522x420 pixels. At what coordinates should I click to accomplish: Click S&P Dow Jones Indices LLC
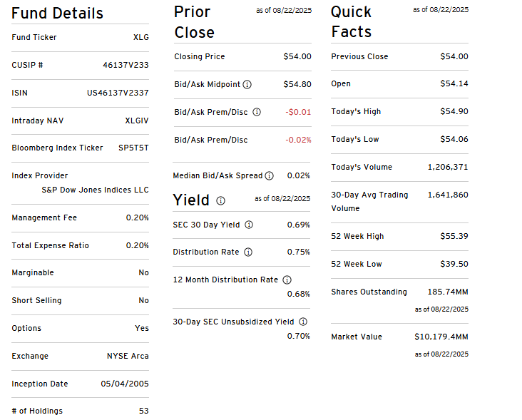click(x=95, y=190)
